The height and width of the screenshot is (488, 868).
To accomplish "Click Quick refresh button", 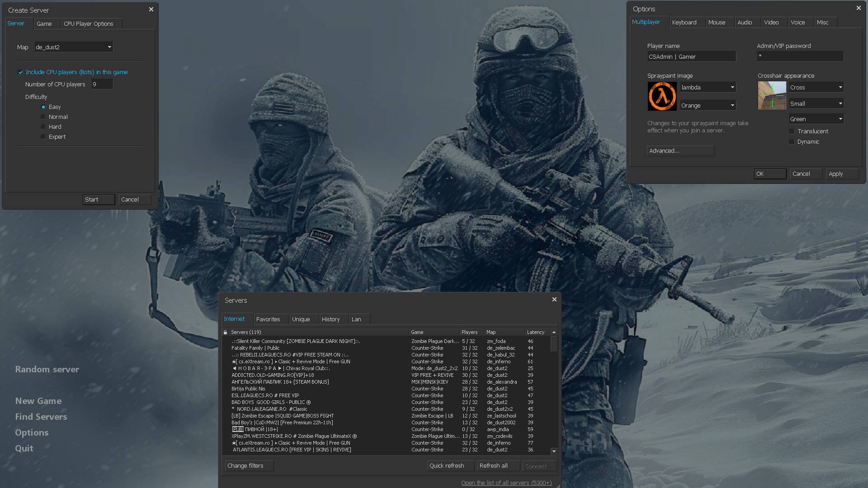I will (451, 466).
